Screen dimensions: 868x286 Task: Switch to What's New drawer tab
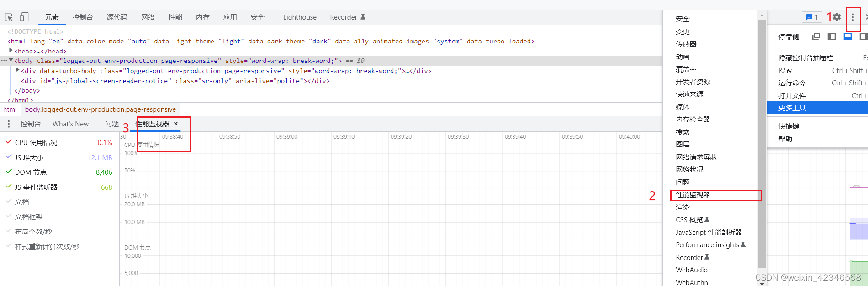click(x=71, y=124)
